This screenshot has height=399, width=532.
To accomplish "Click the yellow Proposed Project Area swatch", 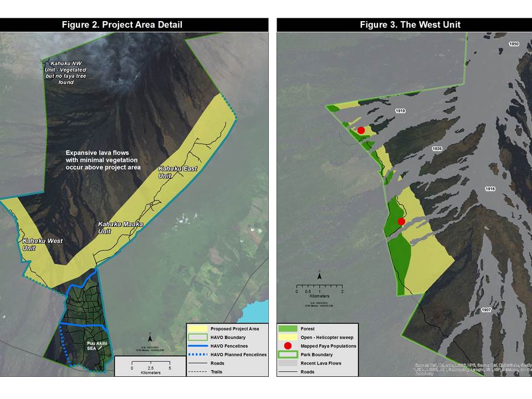I will (x=198, y=329).
